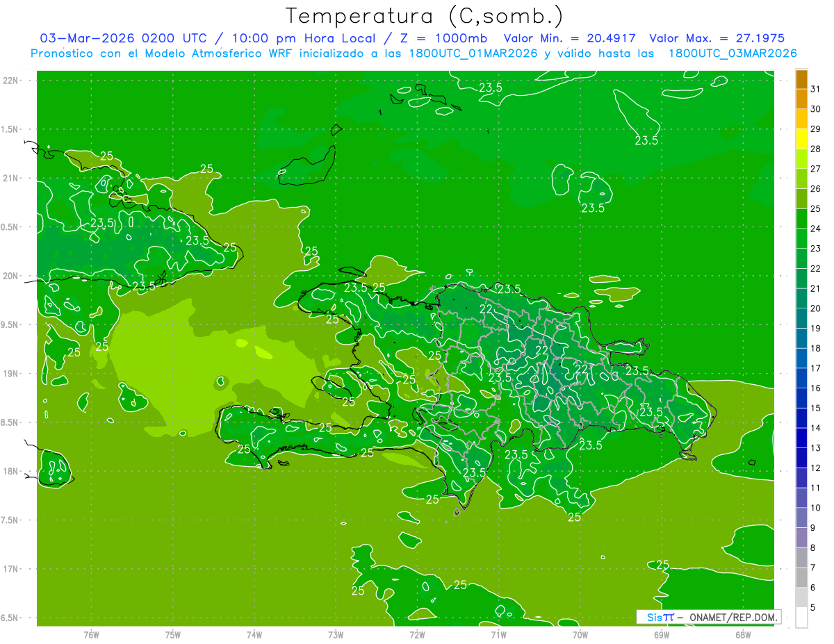Click the "73W" longitude axis label

[336, 635]
